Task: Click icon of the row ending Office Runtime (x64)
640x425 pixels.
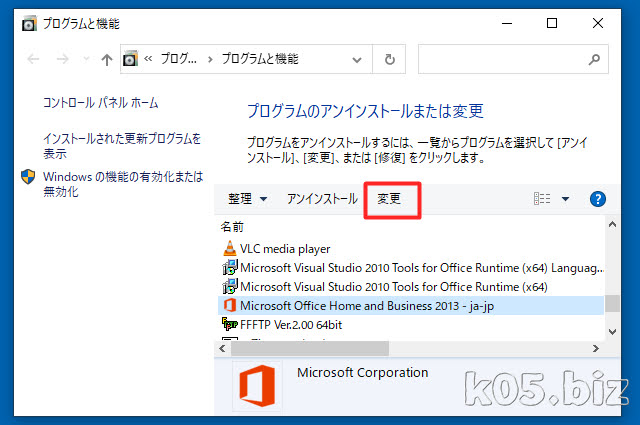Action: (230, 286)
